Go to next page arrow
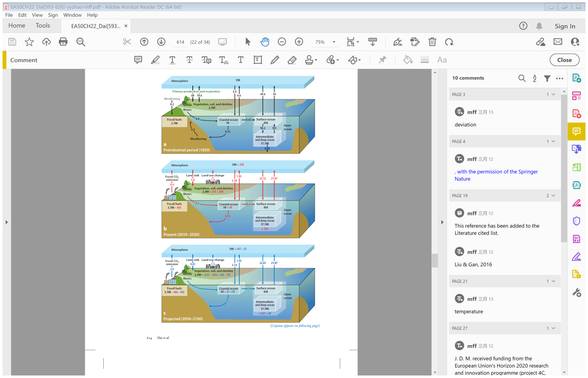Screen dimensions: 588x378 161,42
